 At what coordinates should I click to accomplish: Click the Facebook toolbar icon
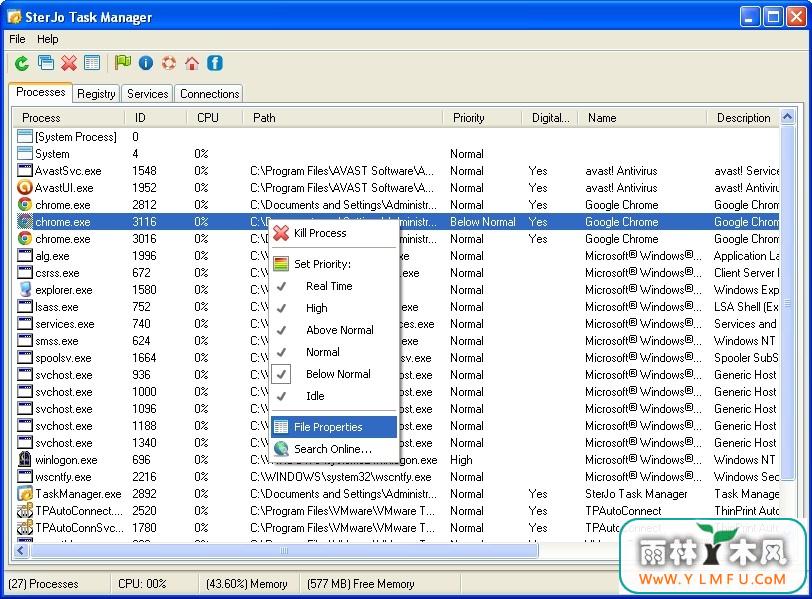tap(215, 63)
